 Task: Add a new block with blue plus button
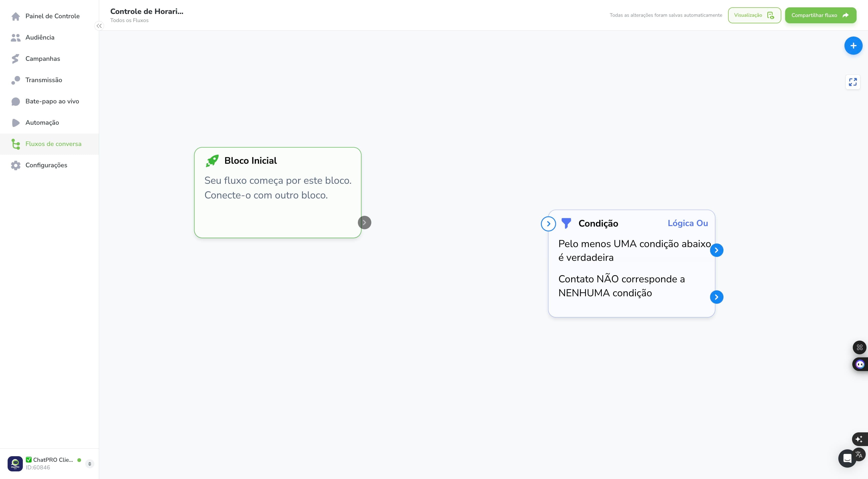click(x=853, y=45)
